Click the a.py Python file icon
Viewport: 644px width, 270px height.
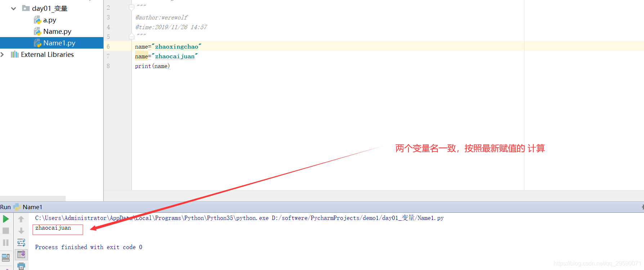tap(37, 20)
